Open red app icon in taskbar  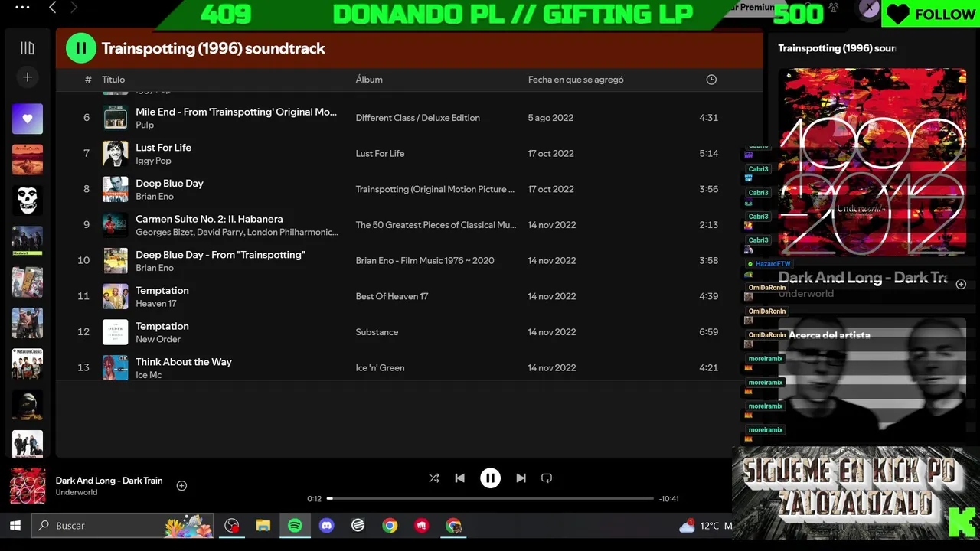coord(421,526)
